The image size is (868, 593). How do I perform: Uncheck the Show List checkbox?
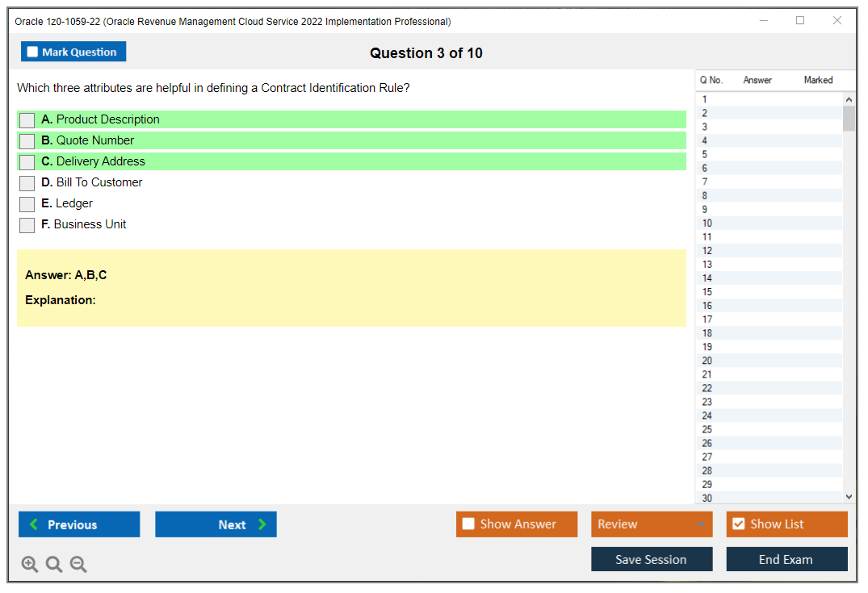tap(738, 524)
